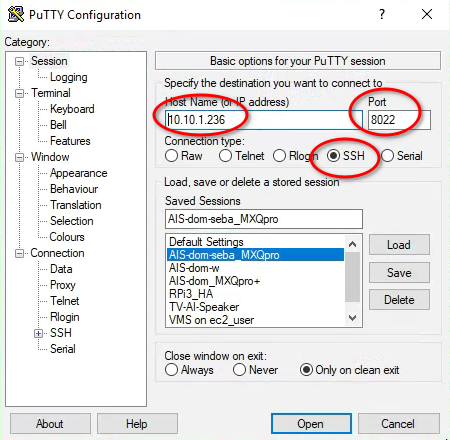Go to the Proxy settings category
The image size is (450, 440).
click(x=63, y=285)
